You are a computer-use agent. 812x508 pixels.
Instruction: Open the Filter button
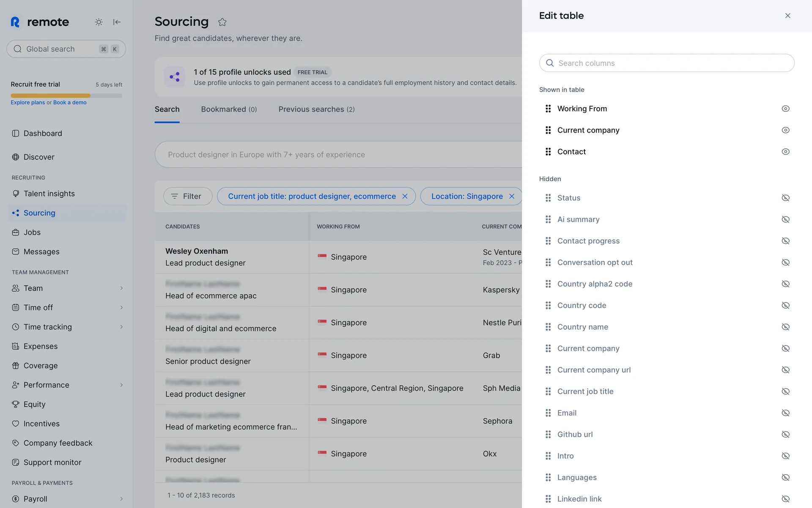tap(187, 196)
